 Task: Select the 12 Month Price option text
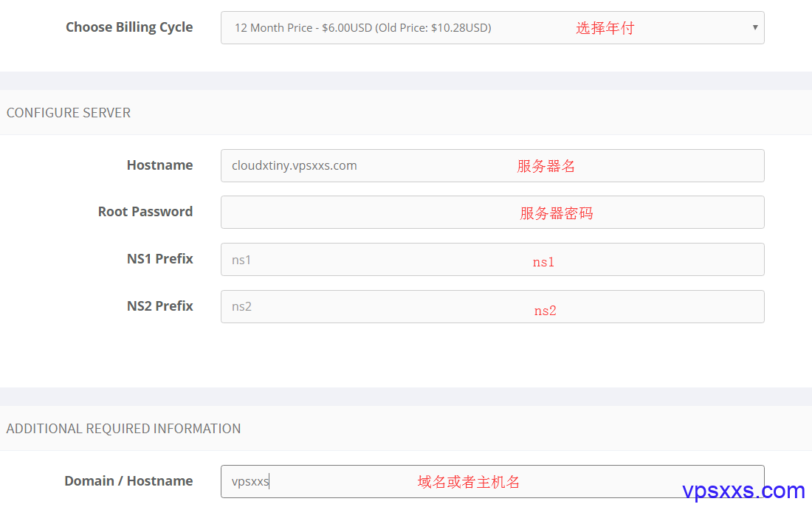(363, 28)
